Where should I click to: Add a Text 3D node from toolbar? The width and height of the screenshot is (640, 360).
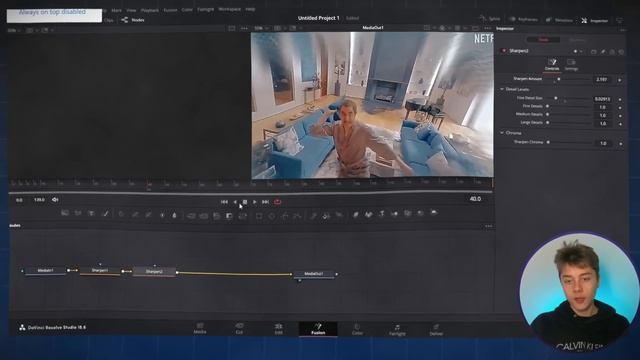click(x=382, y=213)
